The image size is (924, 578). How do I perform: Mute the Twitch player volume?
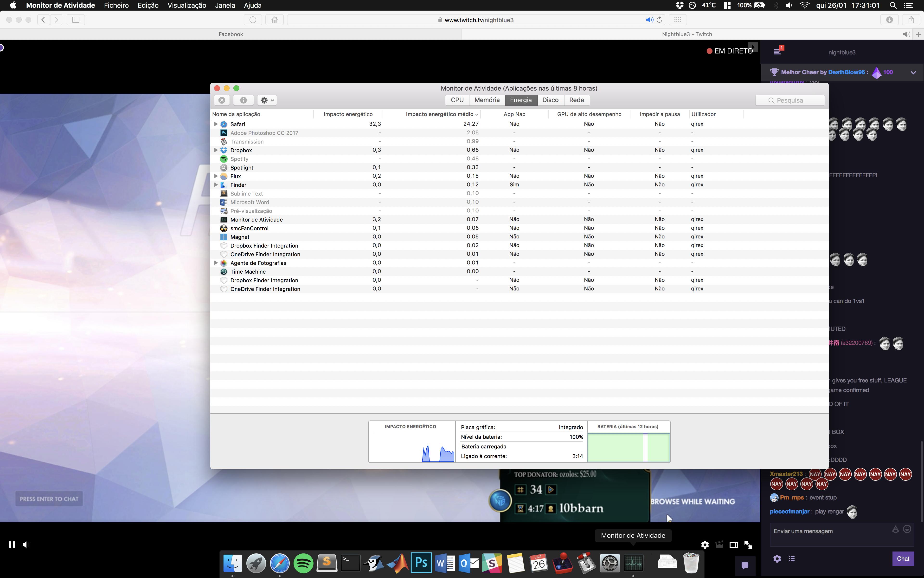tap(26, 545)
